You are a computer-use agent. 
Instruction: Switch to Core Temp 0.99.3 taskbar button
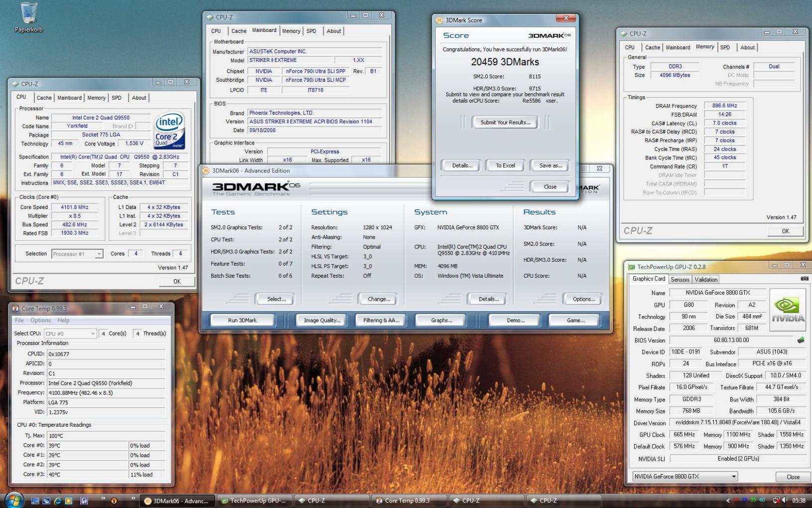[x=408, y=501]
